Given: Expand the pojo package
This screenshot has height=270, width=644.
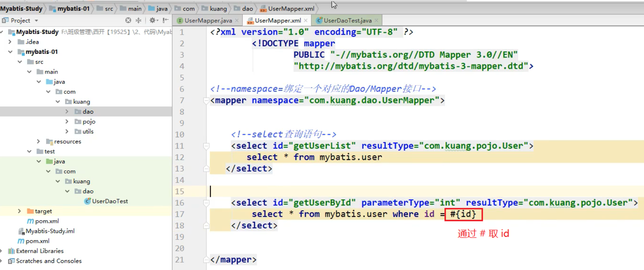Looking at the screenshot, I should click(67, 122).
